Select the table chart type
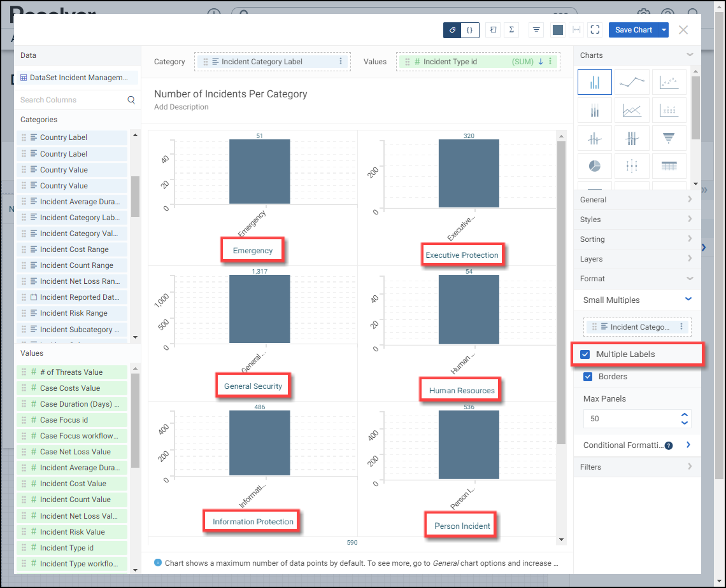The image size is (726, 588). point(669,165)
